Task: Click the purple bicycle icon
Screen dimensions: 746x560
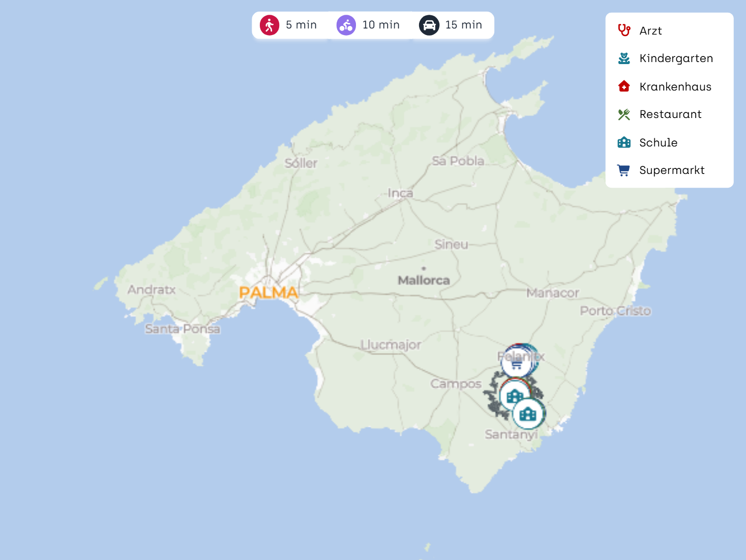Action: pyautogui.click(x=346, y=25)
